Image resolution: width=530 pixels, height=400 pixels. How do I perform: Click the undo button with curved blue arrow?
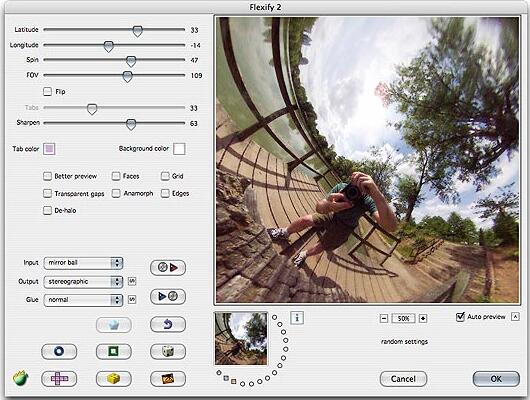click(168, 325)
